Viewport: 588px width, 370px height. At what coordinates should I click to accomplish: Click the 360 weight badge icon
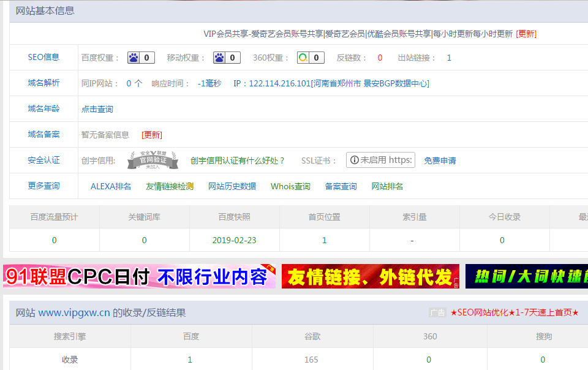(x=311, y=58)
